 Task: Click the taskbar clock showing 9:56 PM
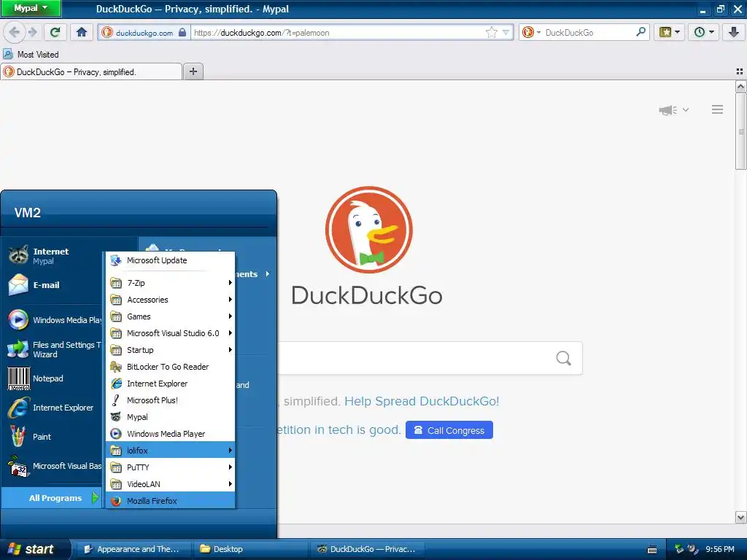click(720, 550)
